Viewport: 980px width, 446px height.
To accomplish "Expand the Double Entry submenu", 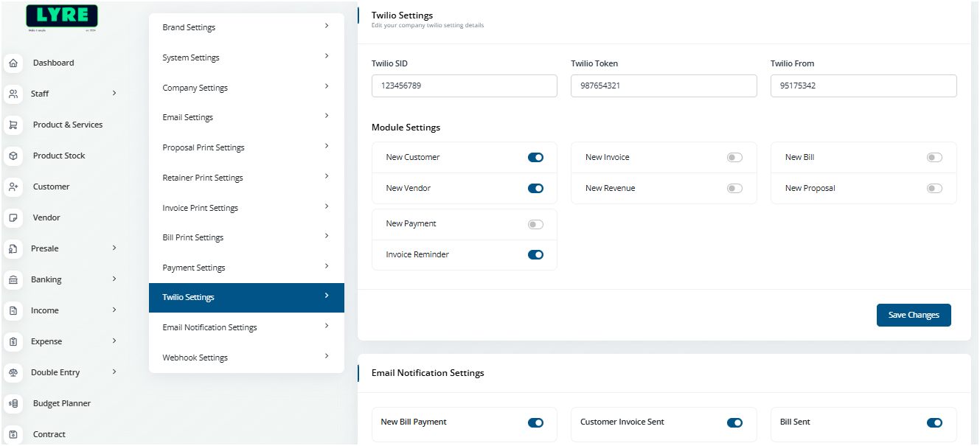I will (x=114, y=372).
